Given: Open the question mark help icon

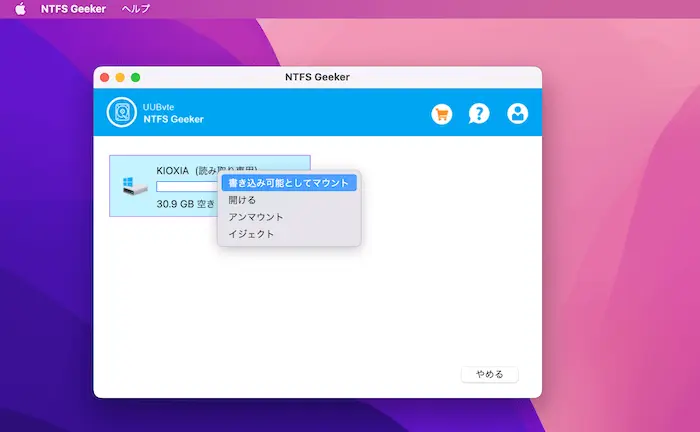Looking at the screenshot, I should [479, 114].
